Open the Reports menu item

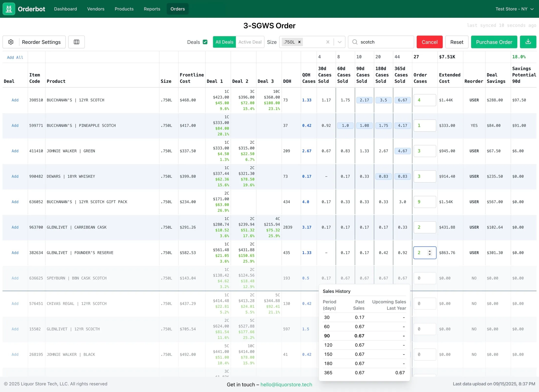pos(152,9)
